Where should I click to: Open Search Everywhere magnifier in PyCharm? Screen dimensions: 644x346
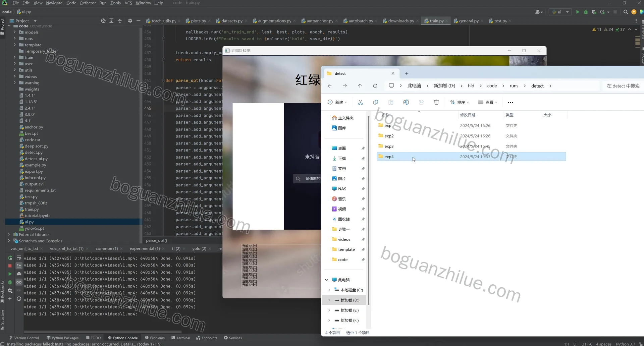coord(626,12)
